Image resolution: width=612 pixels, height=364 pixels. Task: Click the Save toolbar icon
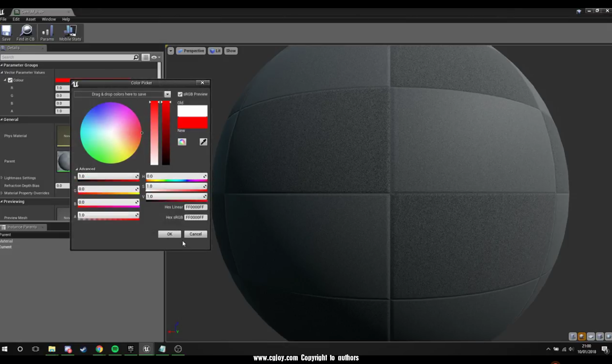[x=6, y=33]
